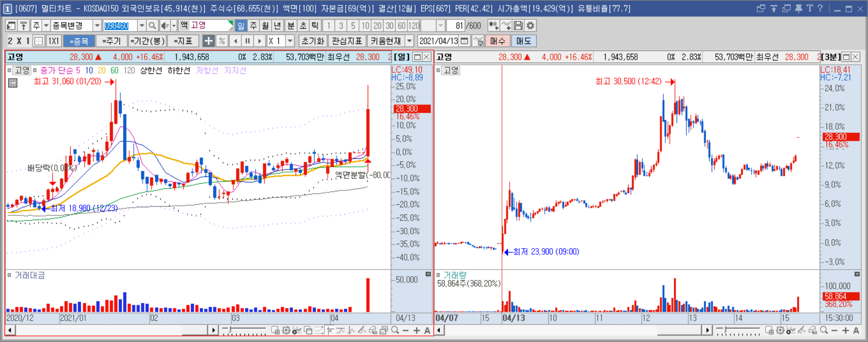Image resolution: width=868 pixels, height=342 pixels.
Task: Expand the 키움현재 dropdown arrow
Action: point(409,41)
